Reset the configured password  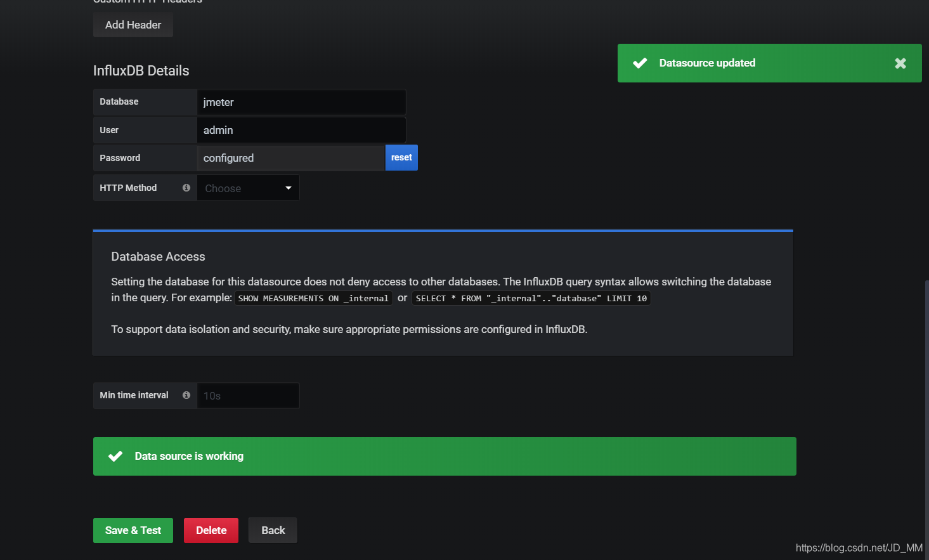(401, 158)
